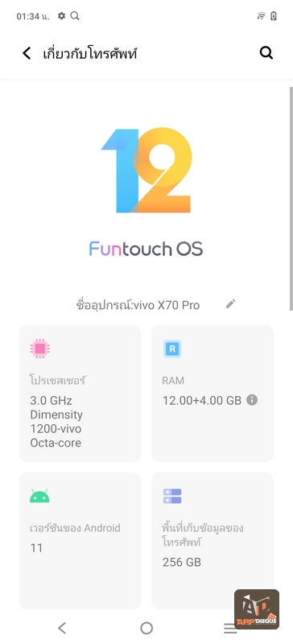Tap the back arrow in header

pos(27,53)
